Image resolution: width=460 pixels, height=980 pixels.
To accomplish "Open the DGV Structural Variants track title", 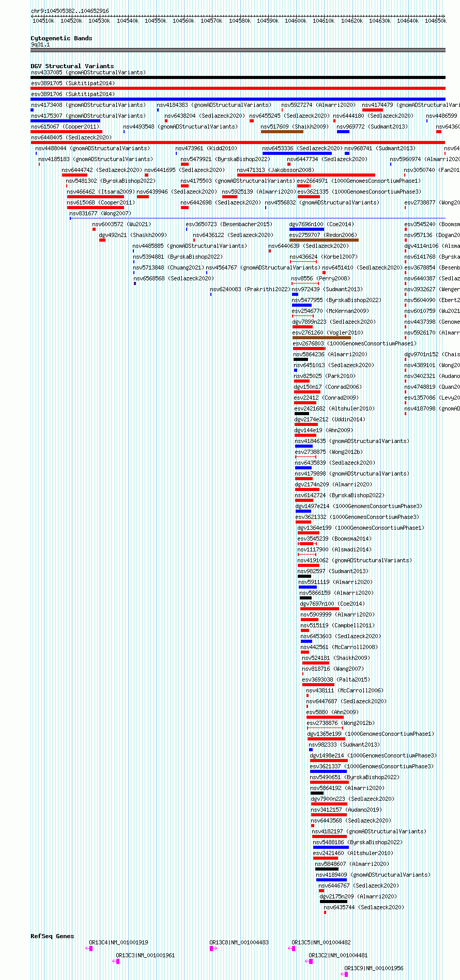I will pyautogui.click(x=72, y=66).
